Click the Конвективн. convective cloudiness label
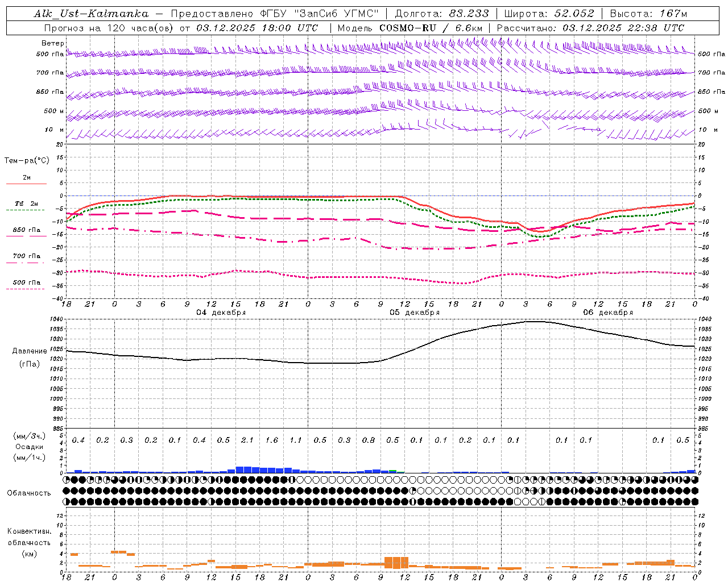The height and width of the screenshot is (582, 728). (29, 531)
